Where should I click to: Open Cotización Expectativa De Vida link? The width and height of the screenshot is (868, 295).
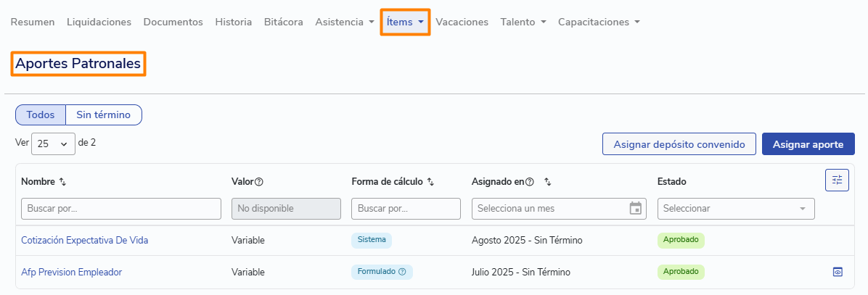pos(85,241)
